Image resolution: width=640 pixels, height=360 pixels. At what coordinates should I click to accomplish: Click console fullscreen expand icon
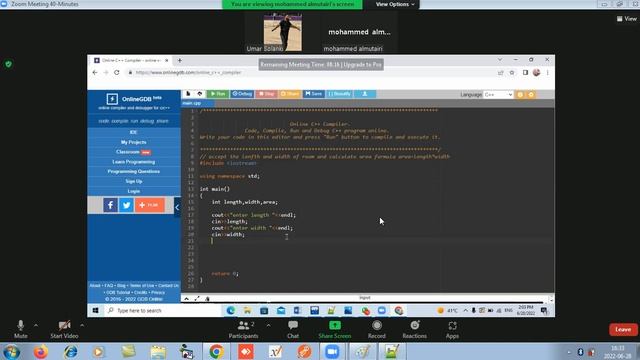tap(197, 299)
